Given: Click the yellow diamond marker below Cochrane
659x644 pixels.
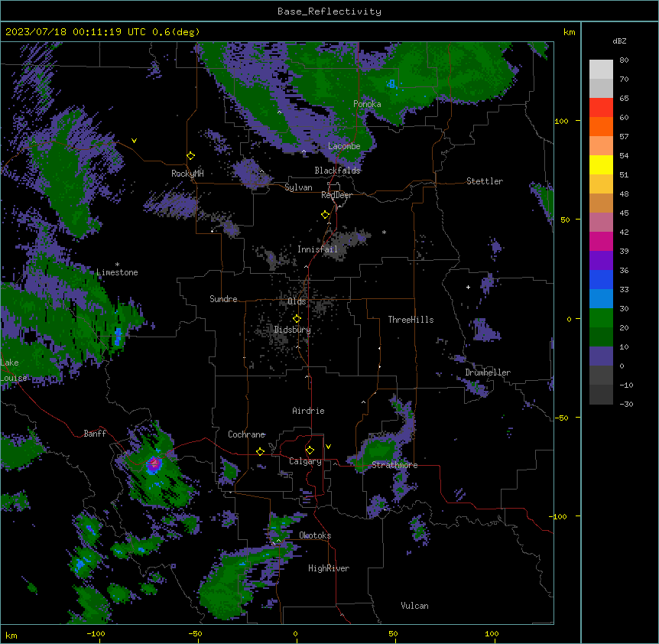Looking at the screenshot, I should [260, 451].
